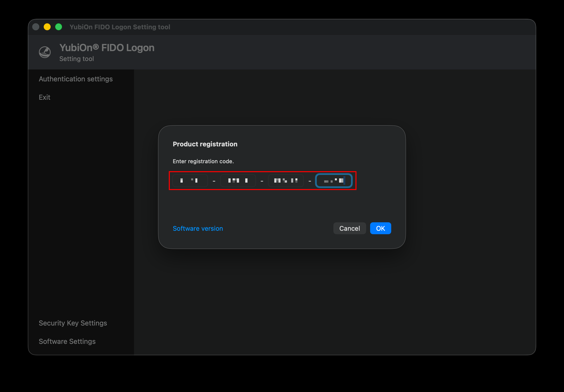Select Exit in the sidebar
This screenshot has width=564, height=392.
tap(44, 97)
